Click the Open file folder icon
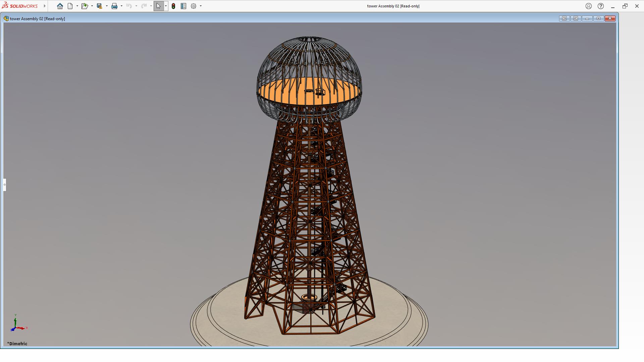644x362 pixels. pyautogui.click(x=84, y=6)
